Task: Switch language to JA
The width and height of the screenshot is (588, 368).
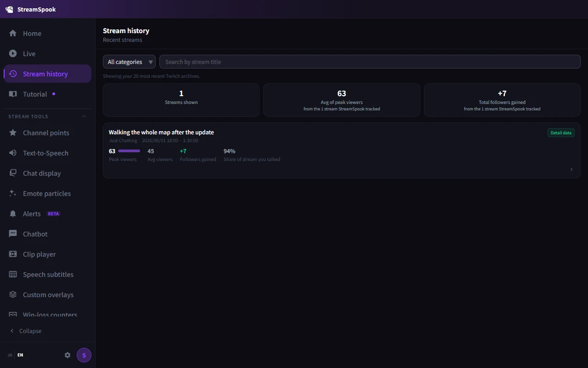Action: pyautogui.click(x=10, y=355)
